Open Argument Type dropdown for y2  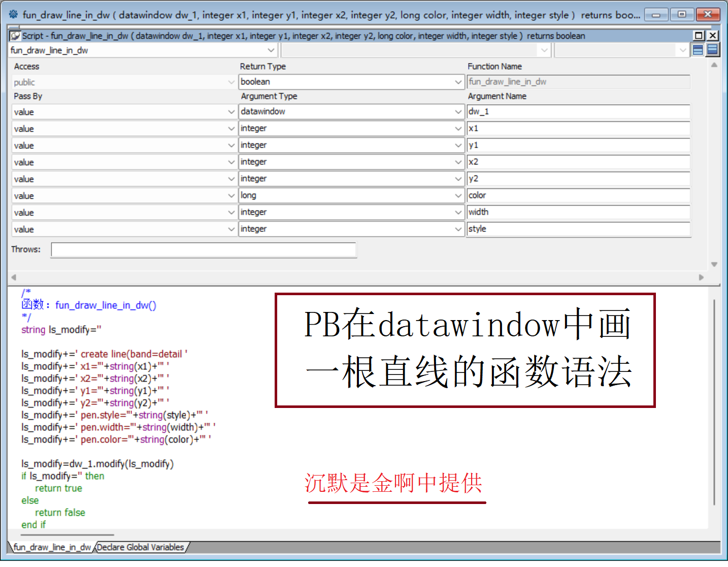[x=458, y=179]
